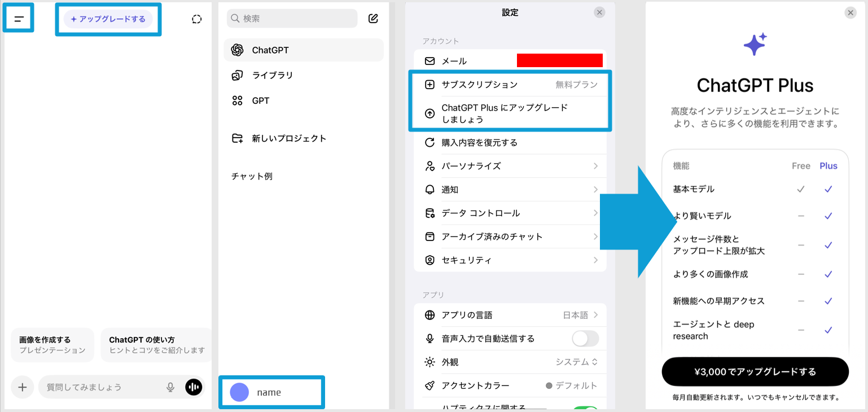Screen dimensions: 868x412
Task: Select the Free column header
Action: pyautogui.click(x=801, y=166)
